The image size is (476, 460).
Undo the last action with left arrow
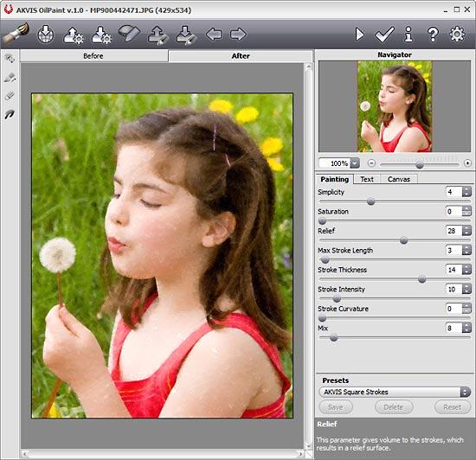(214, 35)
